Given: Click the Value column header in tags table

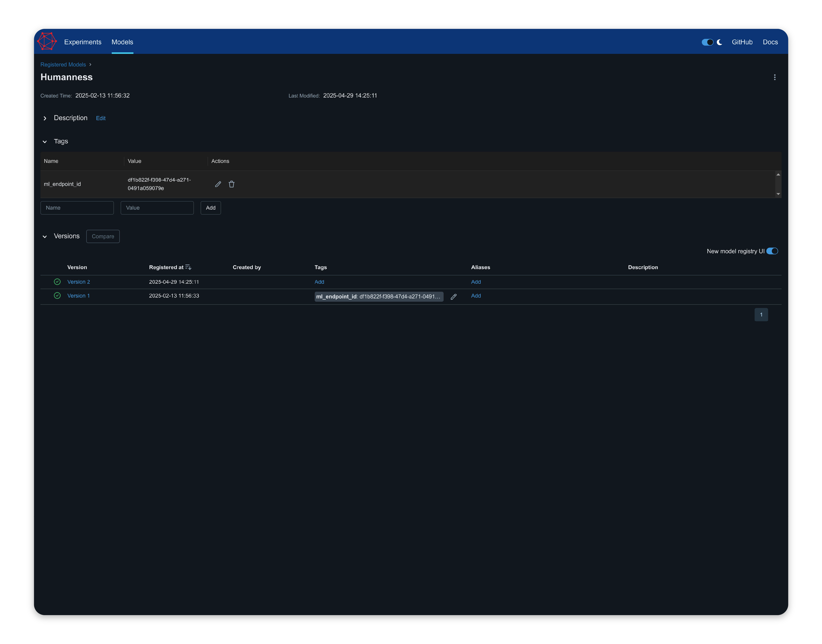Looking at the screenshot, I should tap(134, 161).
